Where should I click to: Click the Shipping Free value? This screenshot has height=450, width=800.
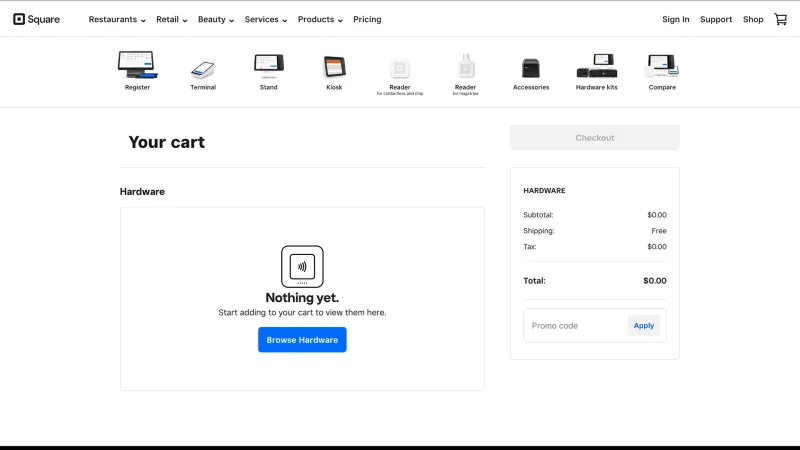click(659, 231)
